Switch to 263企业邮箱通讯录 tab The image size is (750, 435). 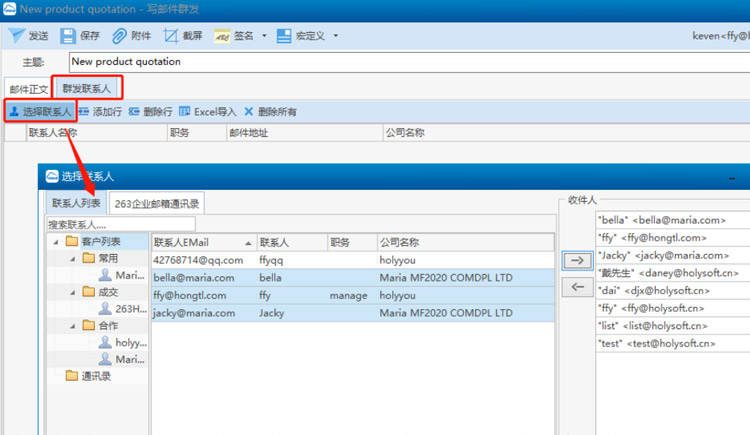(156, 204)
